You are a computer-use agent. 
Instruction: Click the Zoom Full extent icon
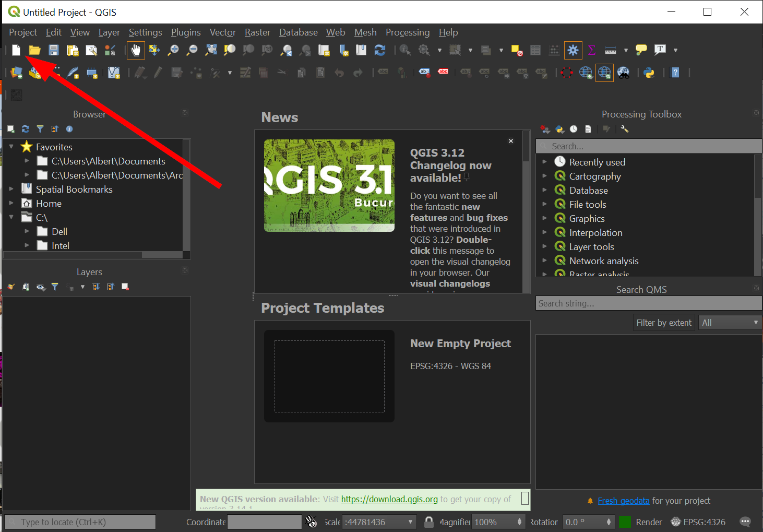click(x=211, y=50)
